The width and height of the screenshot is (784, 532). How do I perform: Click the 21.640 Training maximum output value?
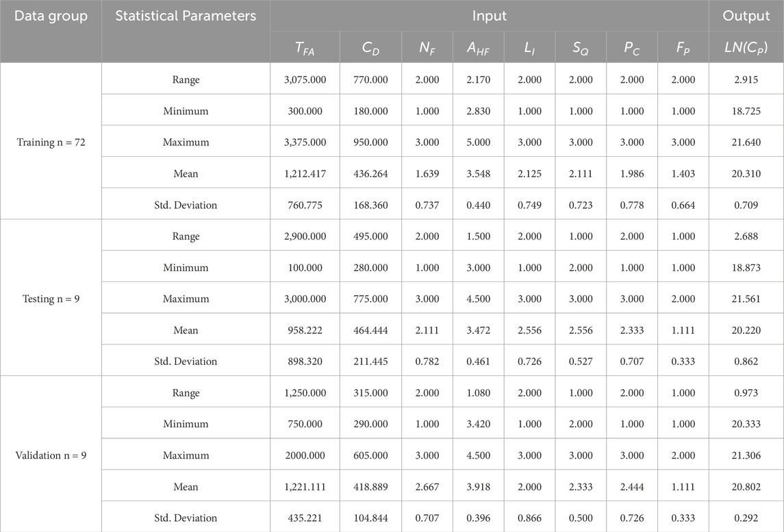point(746,142)
